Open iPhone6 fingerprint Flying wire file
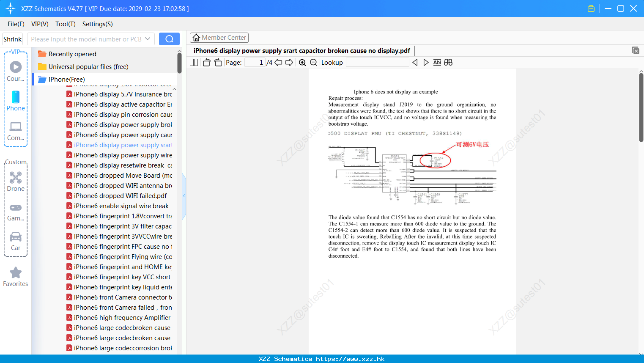This screenshot has height=363, width=644. (119, 257)
